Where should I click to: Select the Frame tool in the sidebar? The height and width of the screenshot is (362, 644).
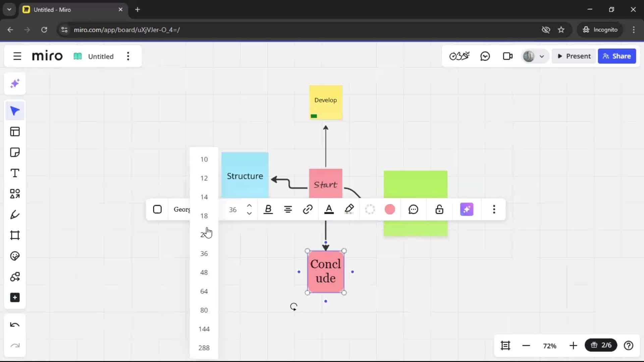click(15, 235)
